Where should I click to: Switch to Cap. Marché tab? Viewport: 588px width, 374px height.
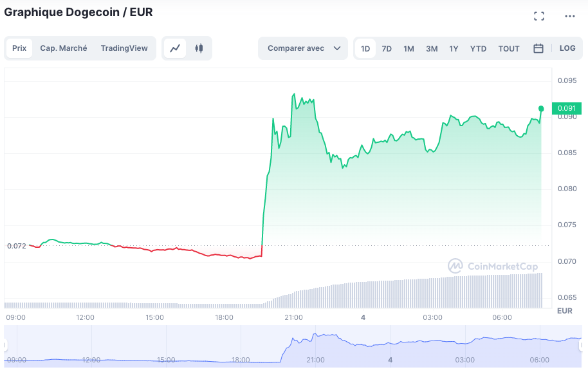point(64,48)
